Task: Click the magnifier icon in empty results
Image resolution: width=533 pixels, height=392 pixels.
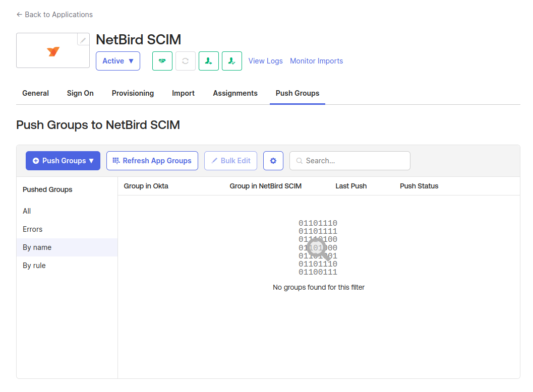Action: pyautogui.click(x=318, y=249)
